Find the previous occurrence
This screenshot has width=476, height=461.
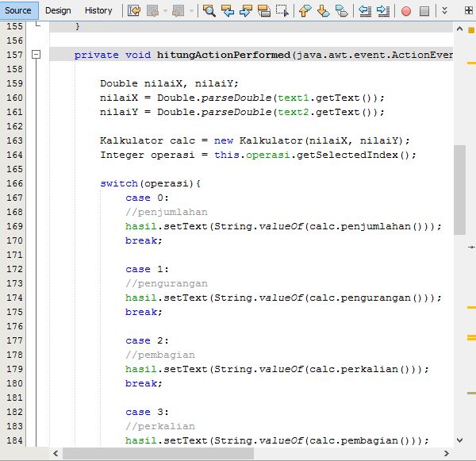[x=228, y=11]
